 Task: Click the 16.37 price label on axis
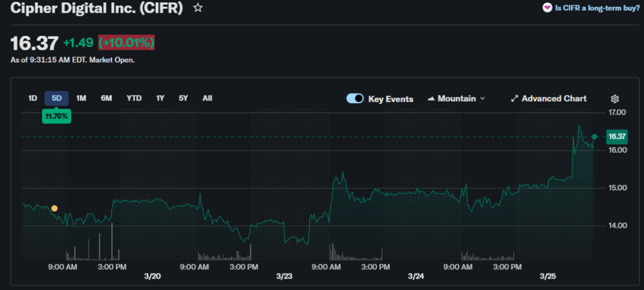tap(616, 137)
